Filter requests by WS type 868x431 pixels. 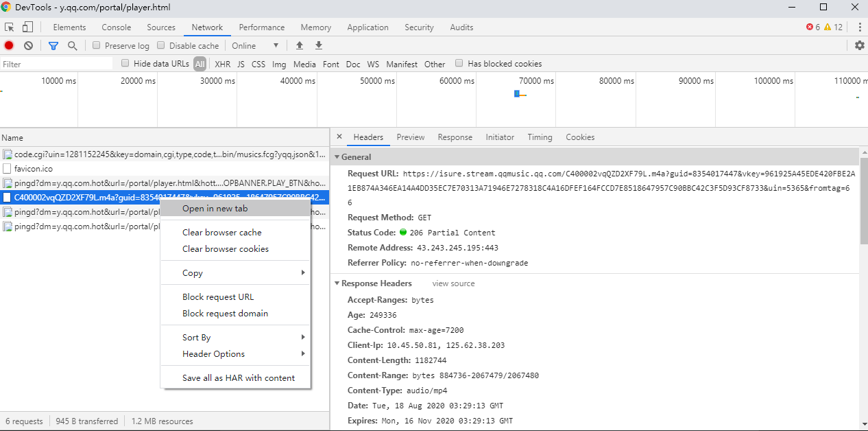point(373,64)
